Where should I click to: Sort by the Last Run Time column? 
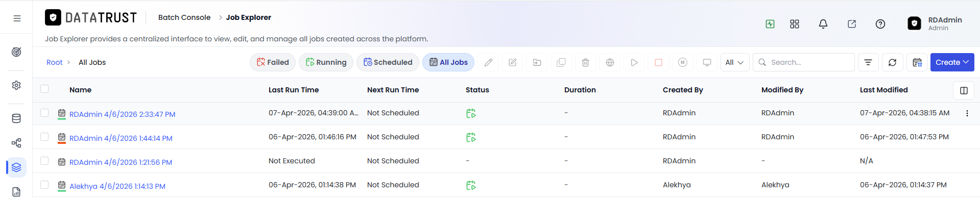click(294, 90)
